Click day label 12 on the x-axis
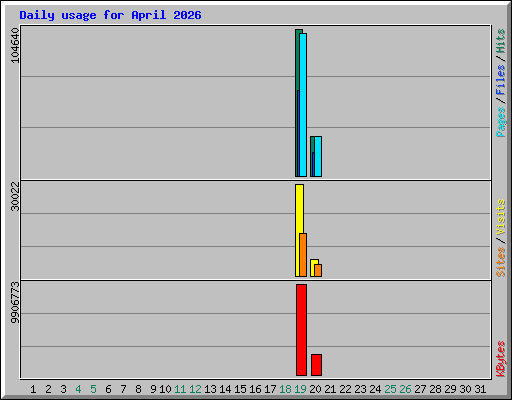Screen dimensions: 512x400 click(195, 389)
